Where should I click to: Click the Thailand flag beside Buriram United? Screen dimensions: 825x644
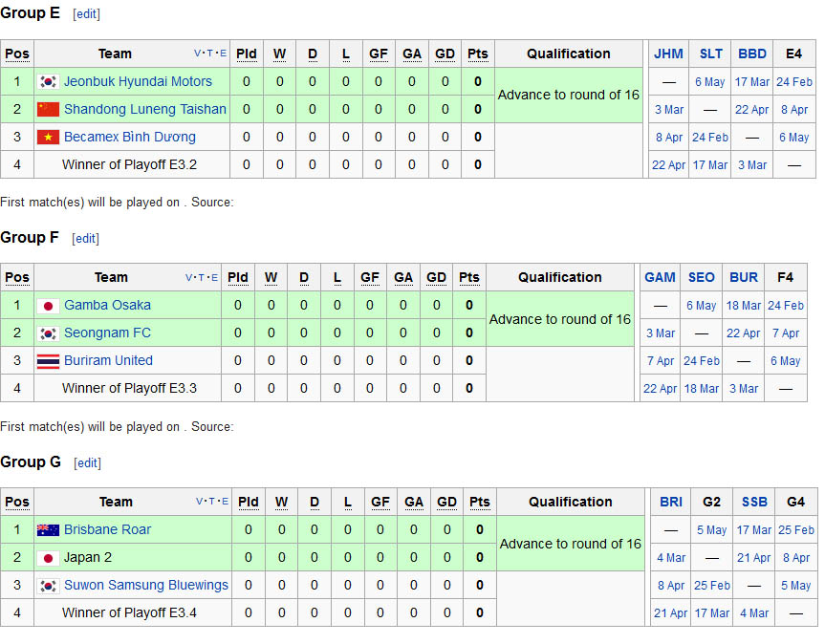click(48, 361)
